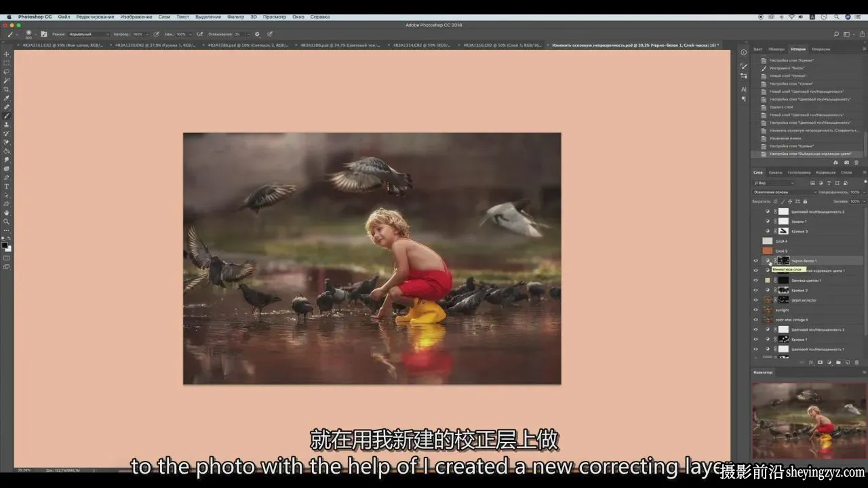
Task: Select the Zoom tool
Action: [x=7, y=222]
